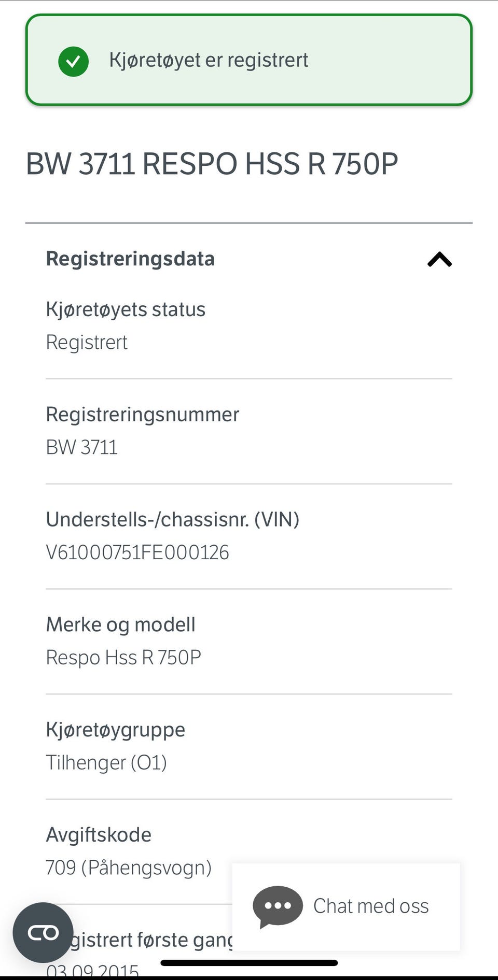The height and width of the screenshot is (980, 498).
Task: Tap the 709 (Påhengsvogn) tax code value
Action: [129, 868]
